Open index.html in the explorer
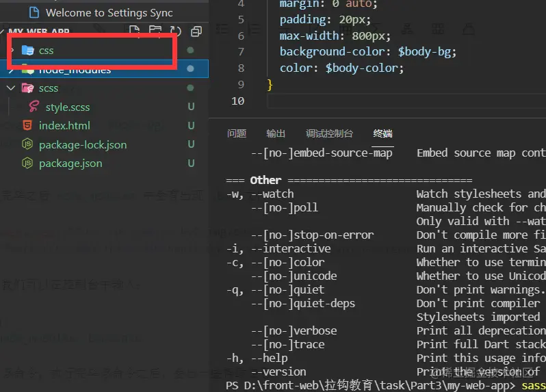The image size is (546, 392). coord(64,125)
